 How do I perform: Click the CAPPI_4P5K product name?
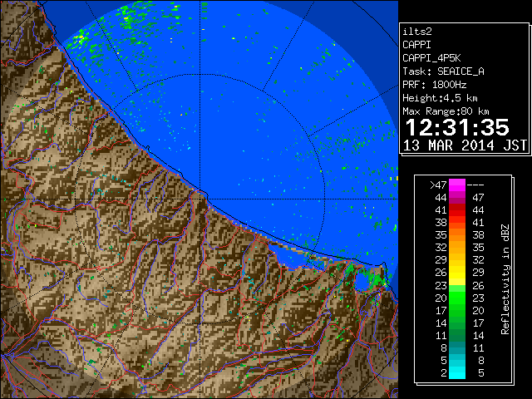431,58
